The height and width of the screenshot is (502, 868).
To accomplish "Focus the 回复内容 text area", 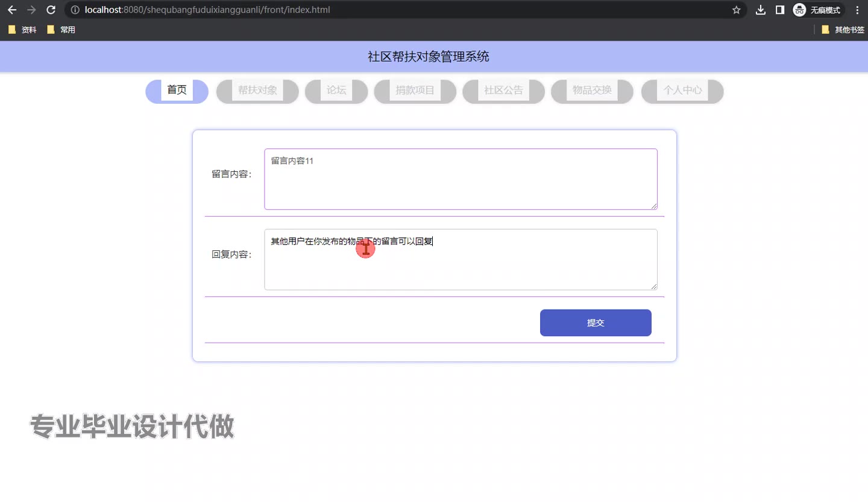I will (461, 259).
